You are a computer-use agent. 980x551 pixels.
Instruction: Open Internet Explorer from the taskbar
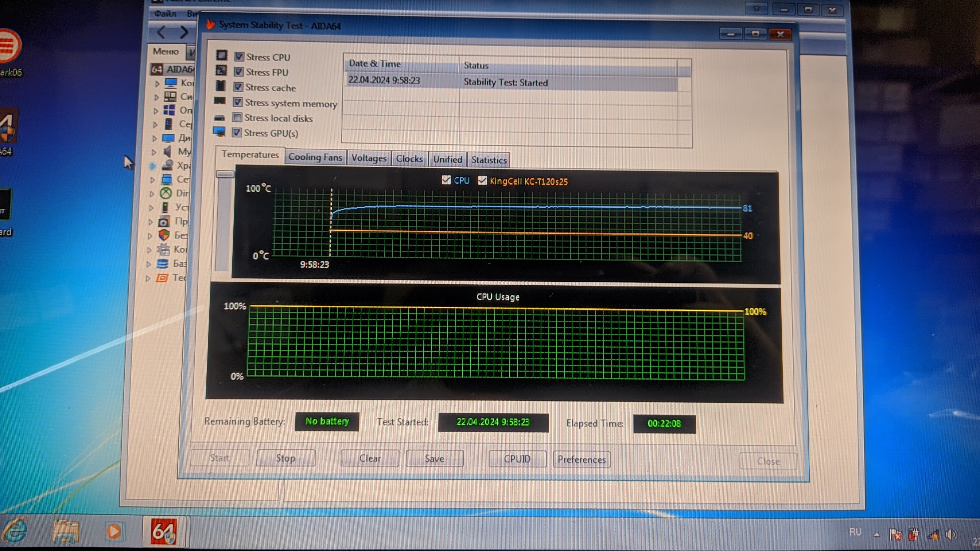coord(14,530)
